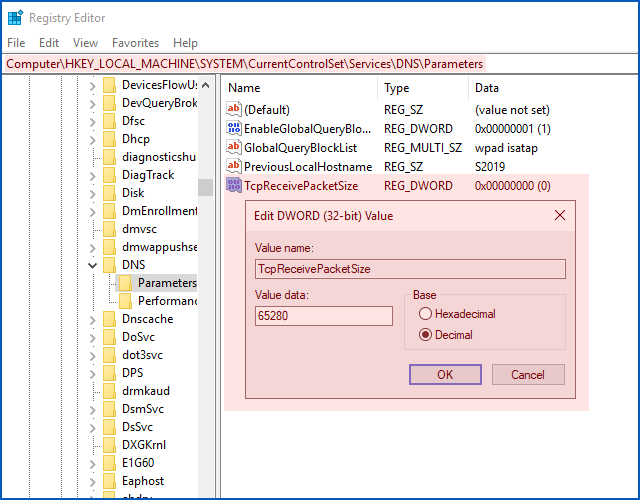Click the Parameters folder icon
The width and height of the screenshot is (640, 500).
pyautogui.click(x=125, y=283)
